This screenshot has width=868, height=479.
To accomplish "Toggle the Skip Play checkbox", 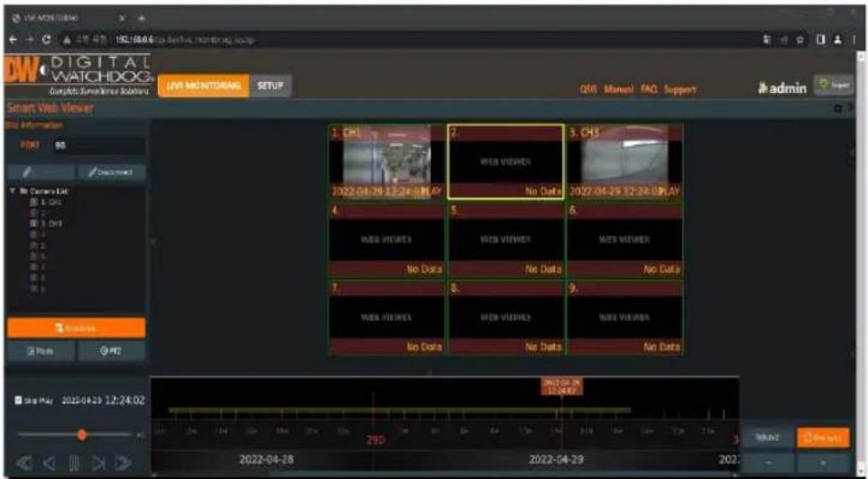I will (17, 401).
